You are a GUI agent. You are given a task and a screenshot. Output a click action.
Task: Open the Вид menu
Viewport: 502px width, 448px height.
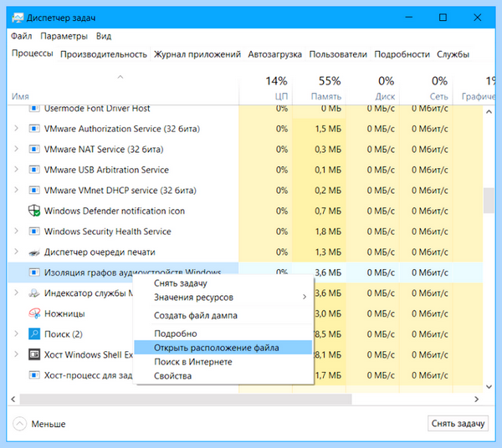104,36
